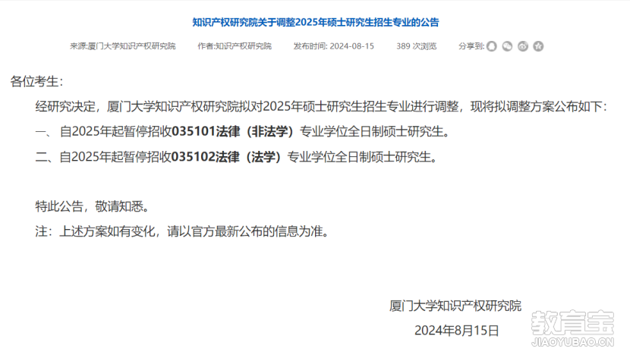Click the closing date 2024年8月15日
630x364 pixels.
coord(456,331)
